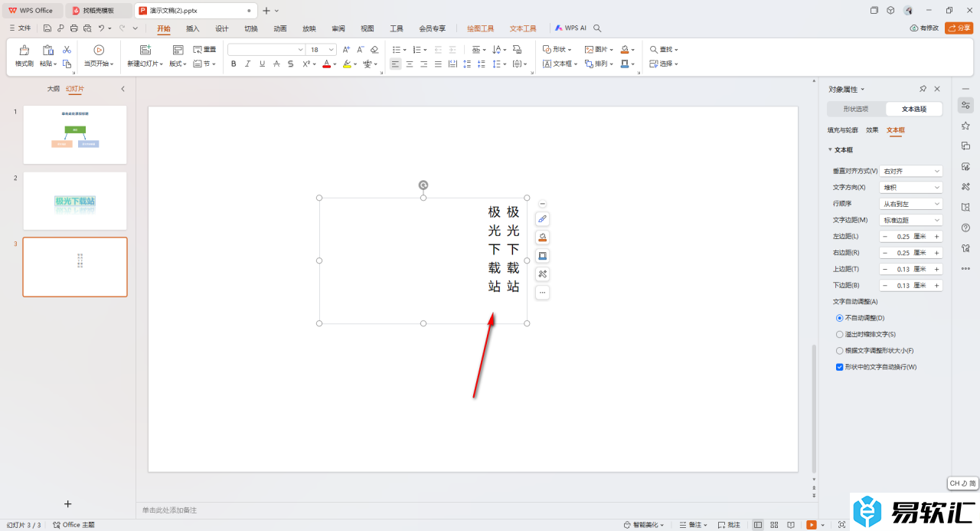Click the Cut scissors icon
Image resolution: width=980 pixels, height=531 pixels.
[x=67, y=49]
